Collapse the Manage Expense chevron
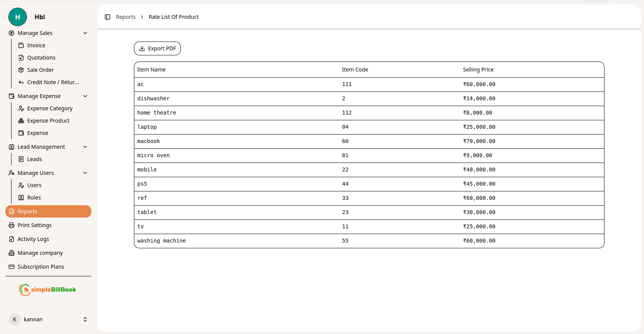This screenshot has height=334, width=644. tap(85, 96)
